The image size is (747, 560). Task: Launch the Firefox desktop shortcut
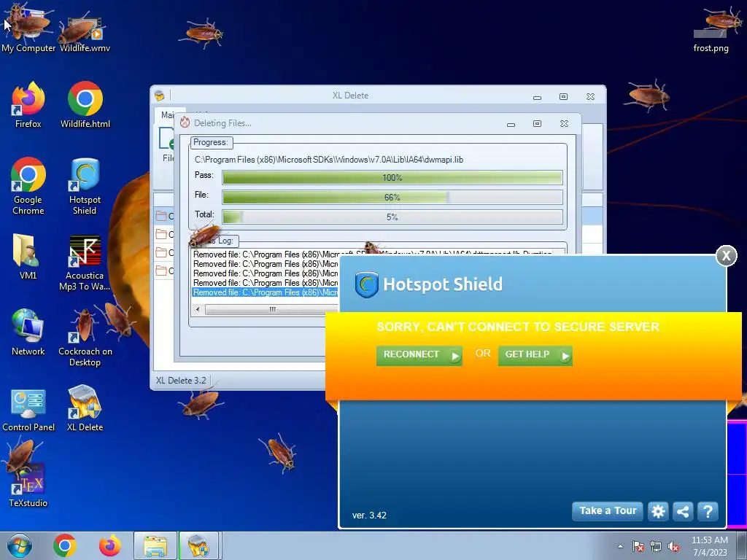[28, 105]
